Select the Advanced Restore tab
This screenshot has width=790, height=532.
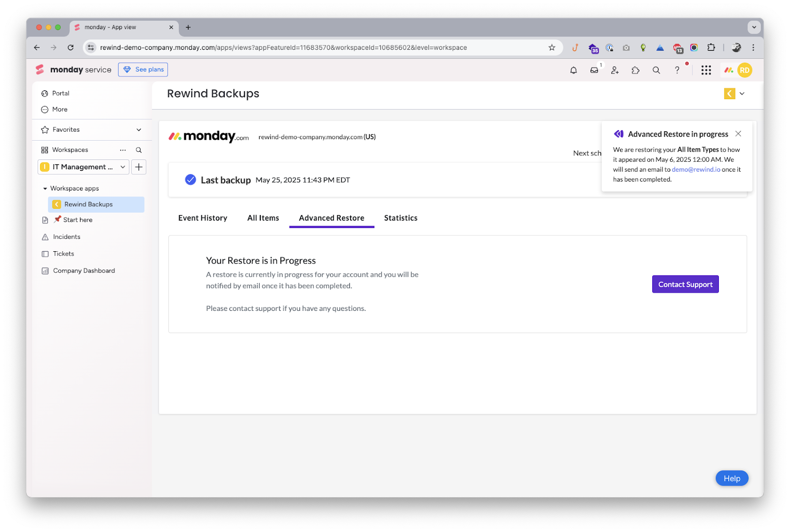click(x=331, y=218)
